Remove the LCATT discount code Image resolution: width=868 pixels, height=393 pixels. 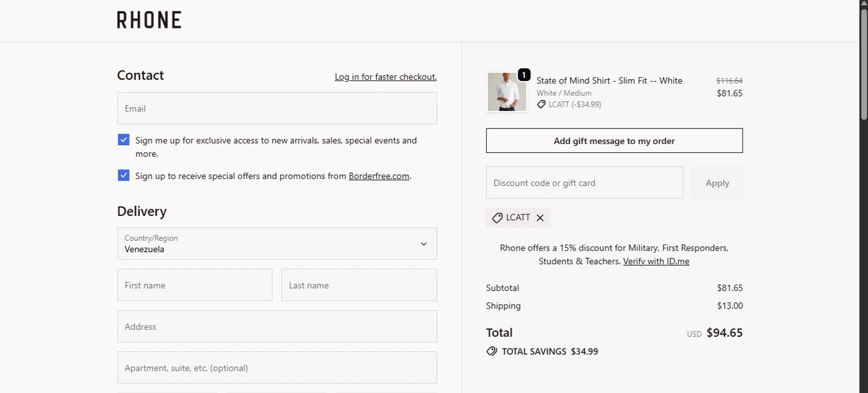click(540, 218)
